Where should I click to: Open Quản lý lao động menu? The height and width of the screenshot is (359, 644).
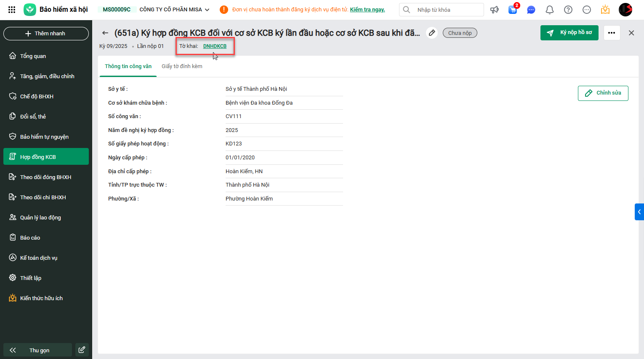pos(46,217)
